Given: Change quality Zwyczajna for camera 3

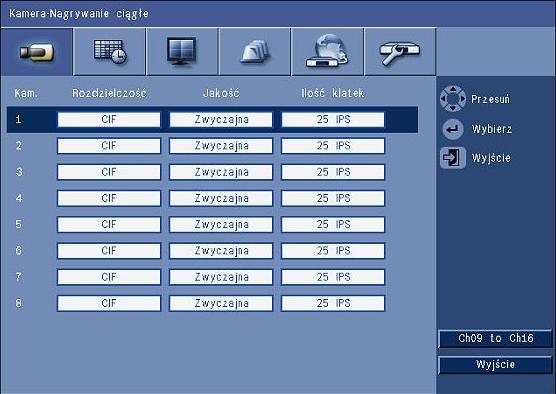Looking at the screenshot, I should (x=221, y=172).
